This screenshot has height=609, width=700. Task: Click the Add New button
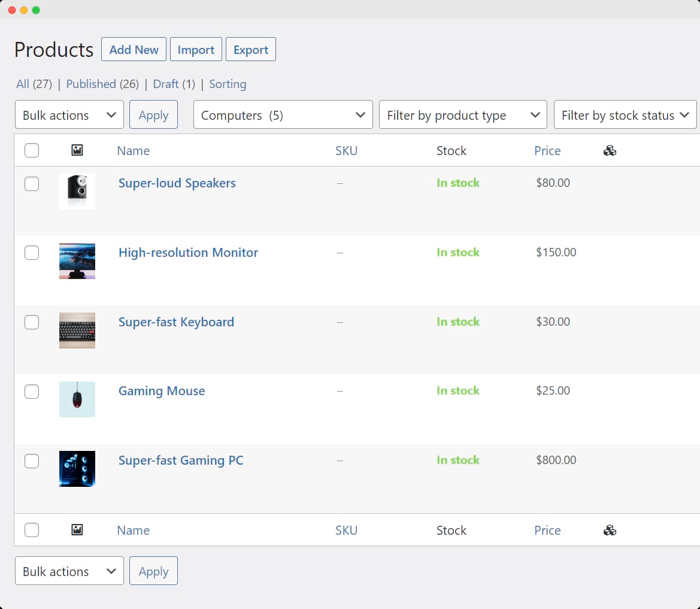pyautogui.click(x=134, y=49)
